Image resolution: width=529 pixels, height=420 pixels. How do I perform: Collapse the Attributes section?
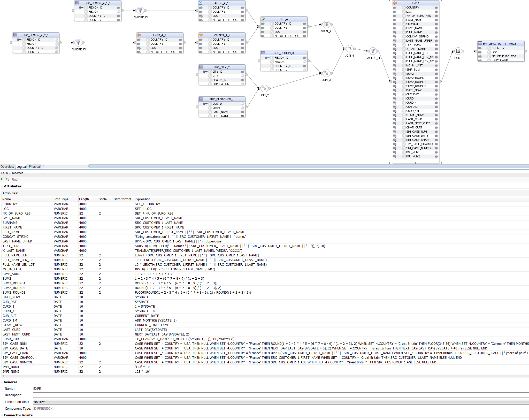tap(2, 186)
